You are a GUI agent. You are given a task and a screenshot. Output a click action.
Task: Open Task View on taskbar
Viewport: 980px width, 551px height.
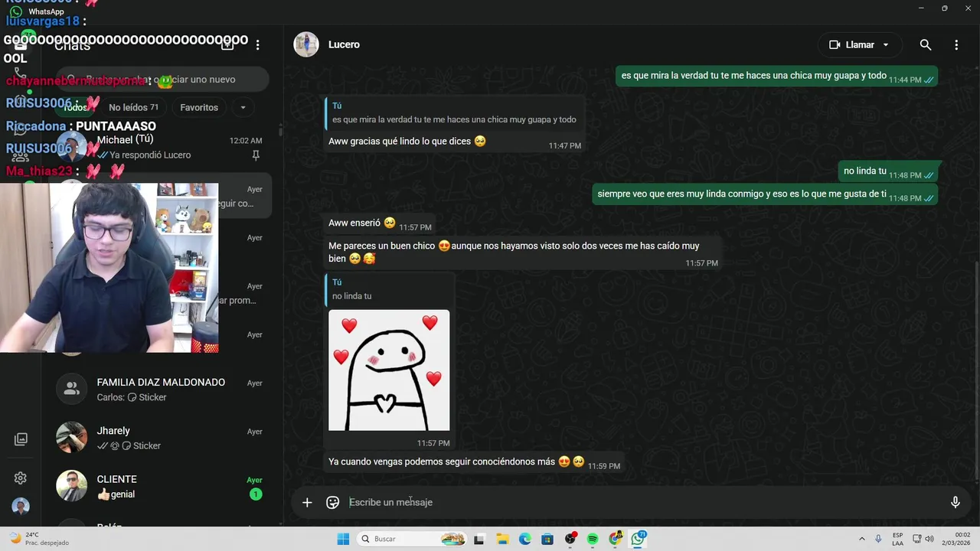479,539
